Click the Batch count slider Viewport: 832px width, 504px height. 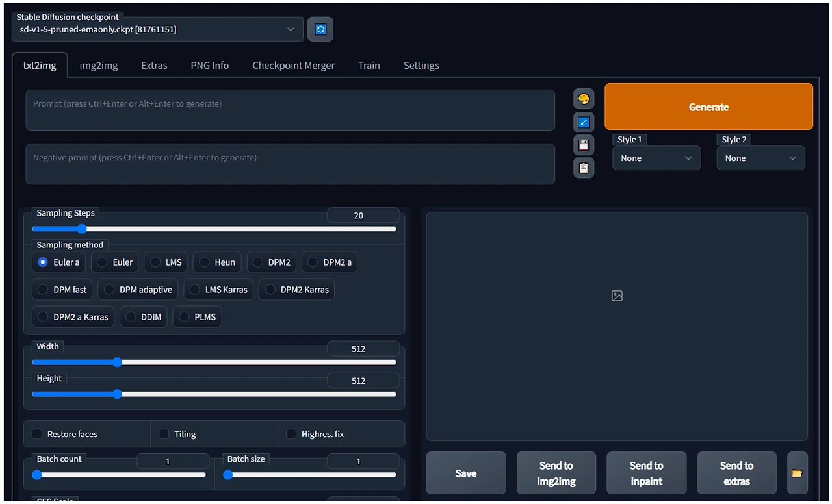(x=119, y=475)
